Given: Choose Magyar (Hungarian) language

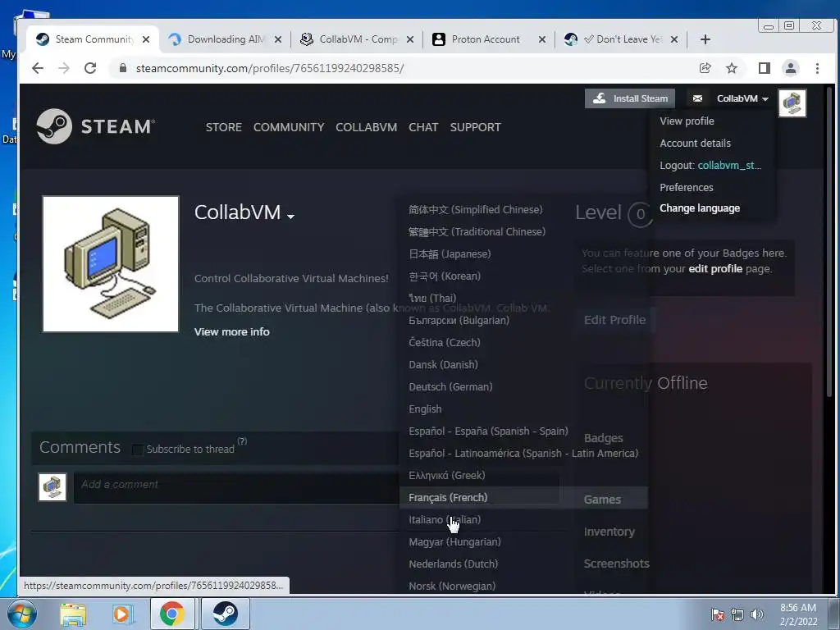Looking at the screenshot, I should [x=454, y=541].
